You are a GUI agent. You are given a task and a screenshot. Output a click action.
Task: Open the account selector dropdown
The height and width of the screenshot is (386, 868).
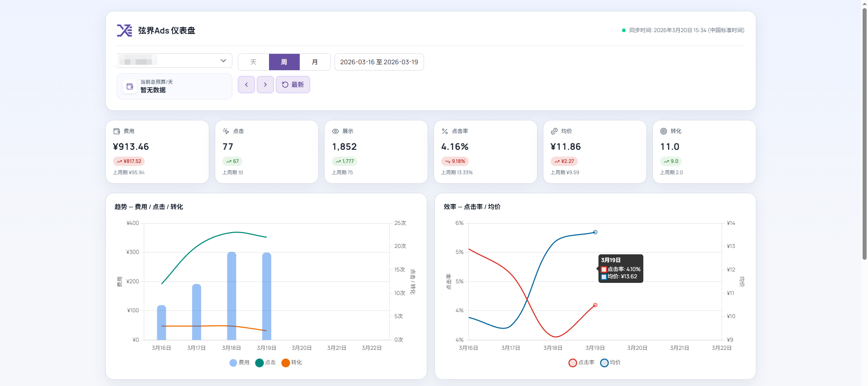[x=175, y=61]
